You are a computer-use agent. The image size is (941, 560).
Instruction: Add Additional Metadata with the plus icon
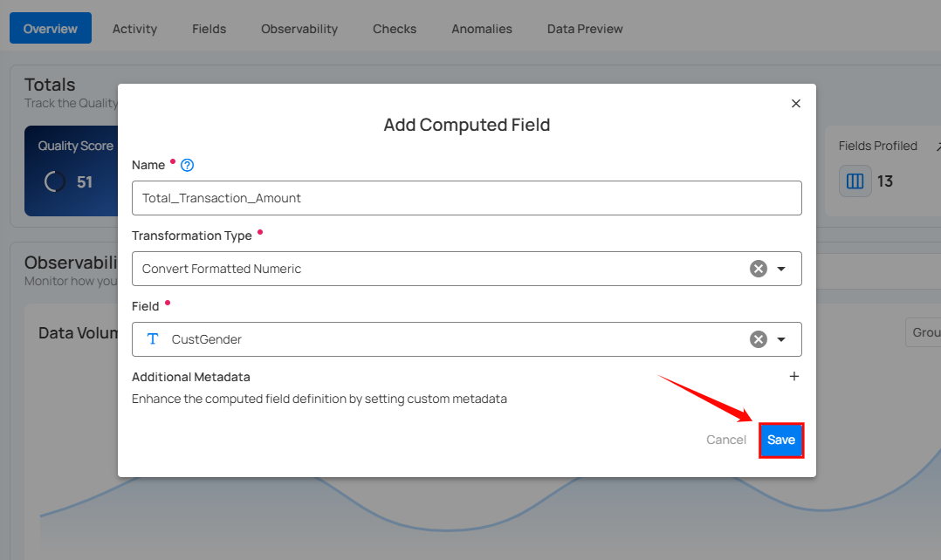[794, 377]
